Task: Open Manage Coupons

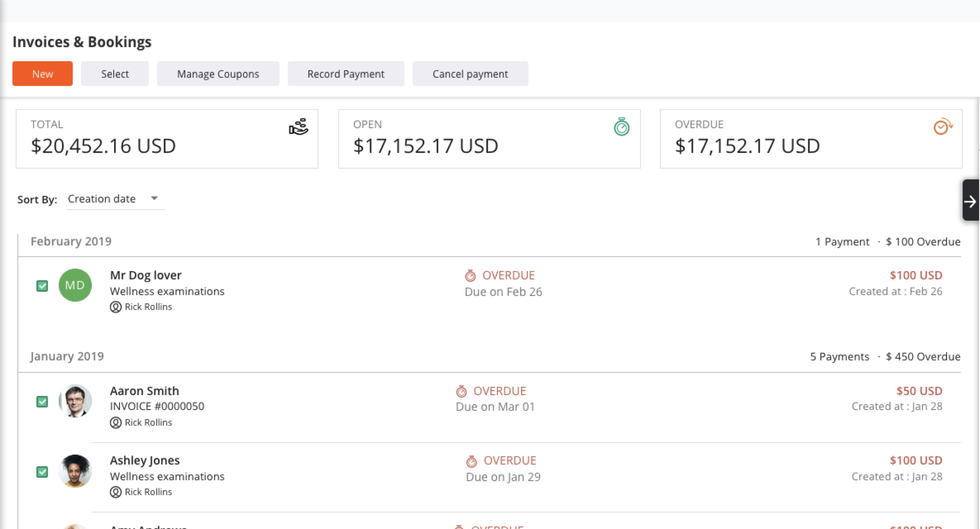Action: coord(218,74)
